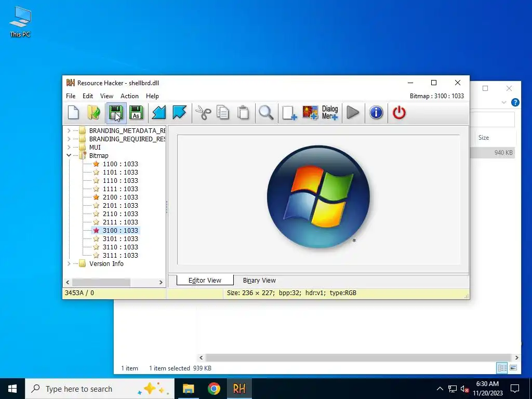
Task: Expand the BRANDING_REQUIRED_RES folder
Action: pyautogui.click(x=69, y=139)
